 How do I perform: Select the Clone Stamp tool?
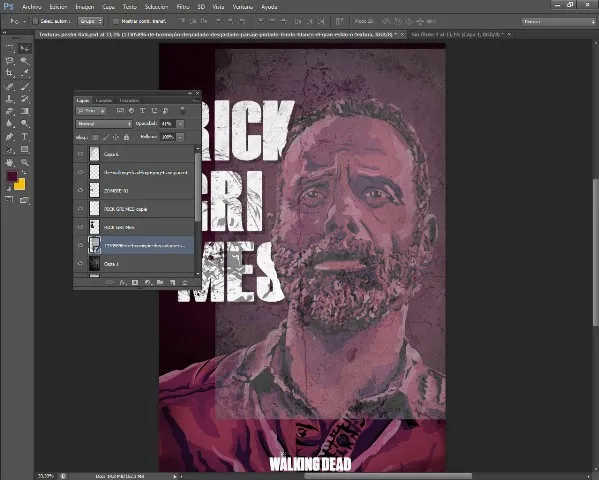coord(10,99)
